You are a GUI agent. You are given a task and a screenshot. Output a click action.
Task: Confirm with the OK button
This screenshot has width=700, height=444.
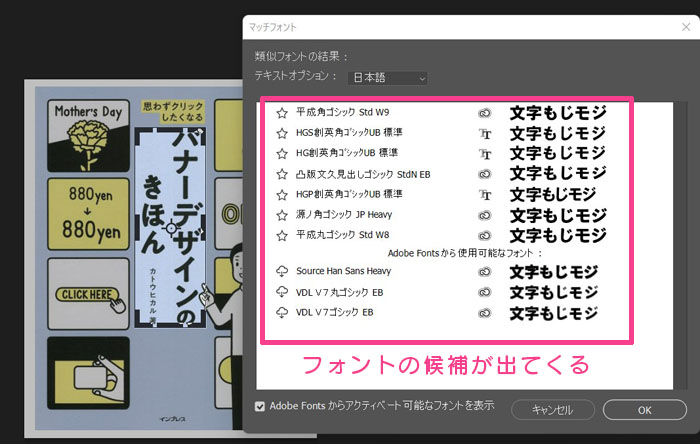[x=645, y=410]
